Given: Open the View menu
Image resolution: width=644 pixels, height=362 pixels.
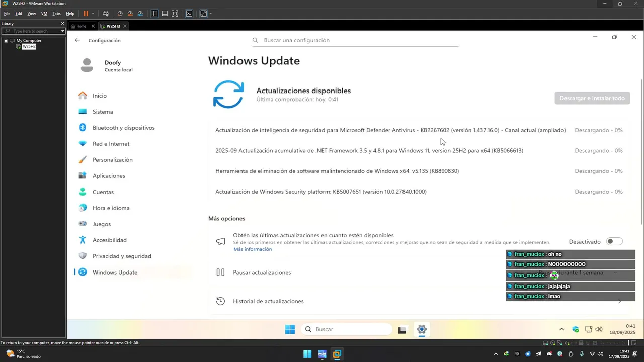Looking at the screenshot, I should coord(31,14).
